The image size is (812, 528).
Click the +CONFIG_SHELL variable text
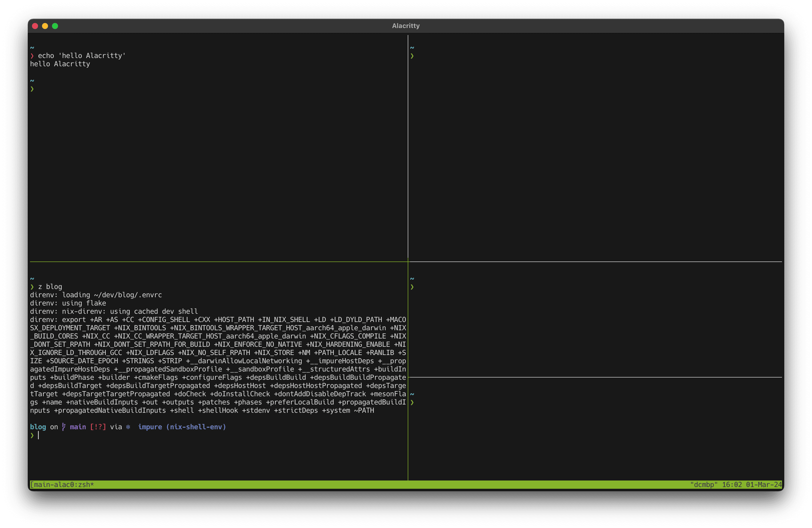coord(164,319)
